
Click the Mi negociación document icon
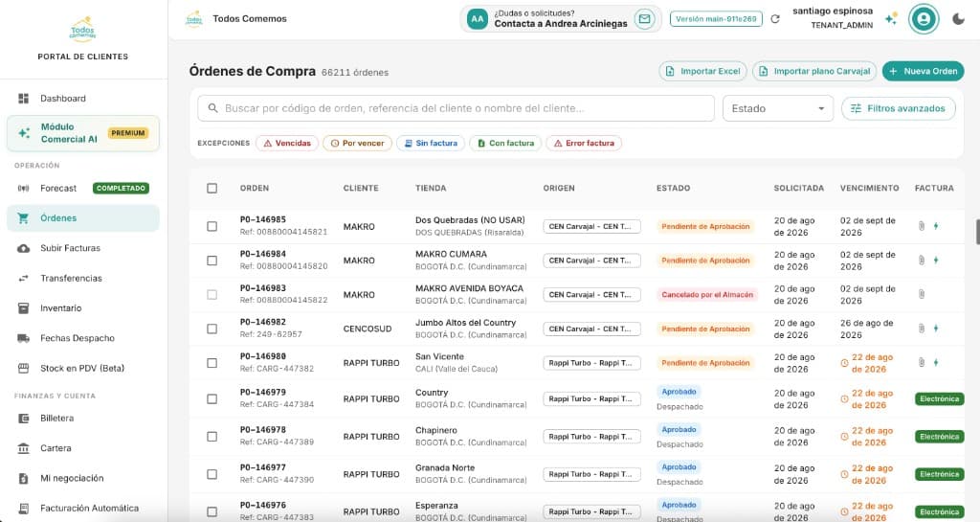[23, 478]
